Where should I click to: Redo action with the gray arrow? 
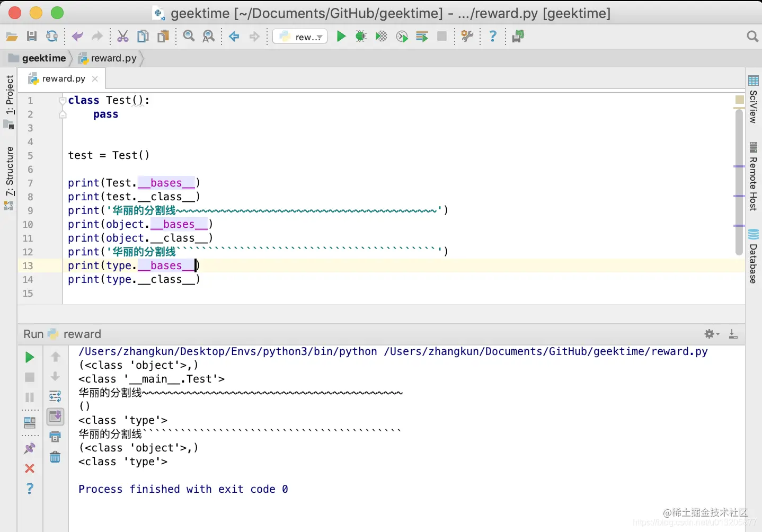[x=97, y=37]
